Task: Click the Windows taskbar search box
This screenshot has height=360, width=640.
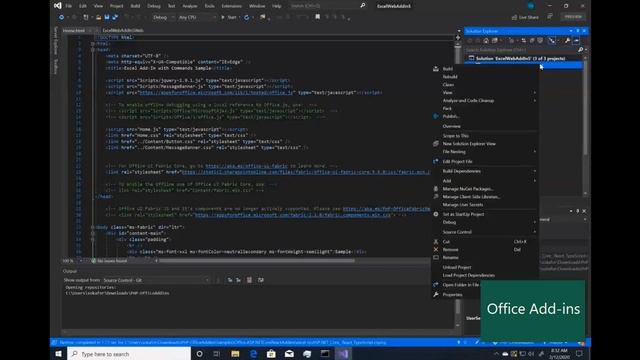Action: (x=129, y=354)
